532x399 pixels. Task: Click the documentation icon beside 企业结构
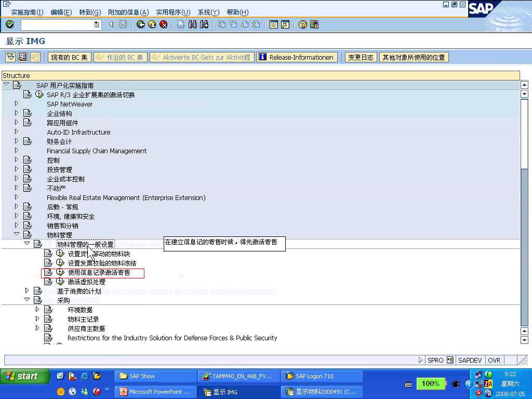(x=28, y=113)
